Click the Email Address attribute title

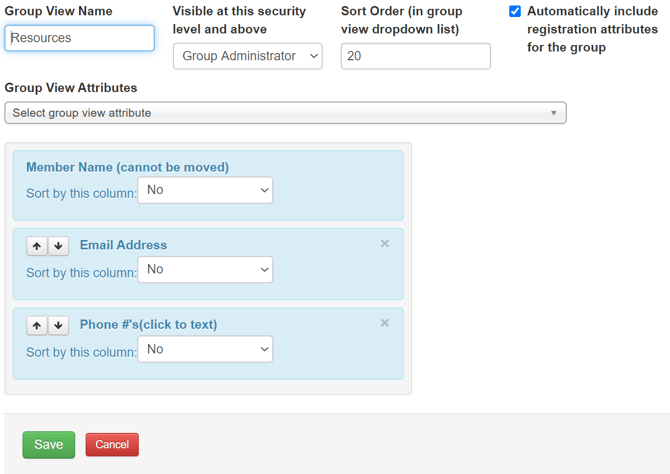(x=123, y=245)
